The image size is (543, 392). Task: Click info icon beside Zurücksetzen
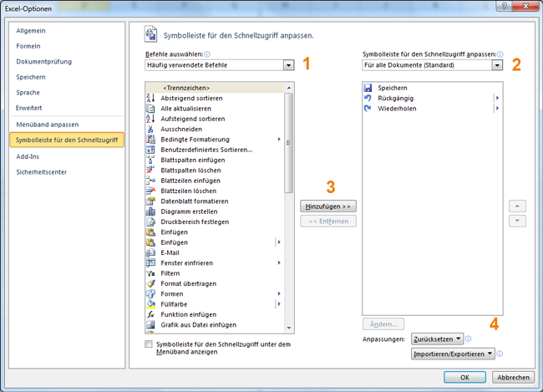(468, 339)
